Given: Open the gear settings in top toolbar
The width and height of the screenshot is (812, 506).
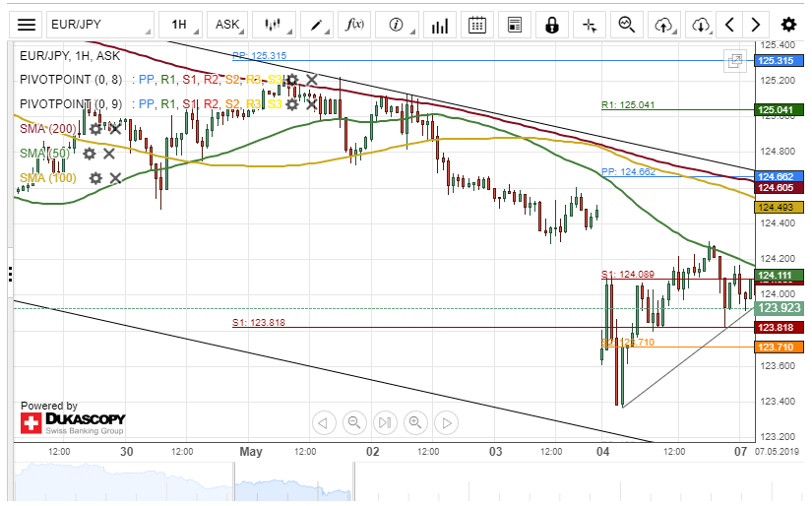Looking at the screenshot, I should coord(788,25).
